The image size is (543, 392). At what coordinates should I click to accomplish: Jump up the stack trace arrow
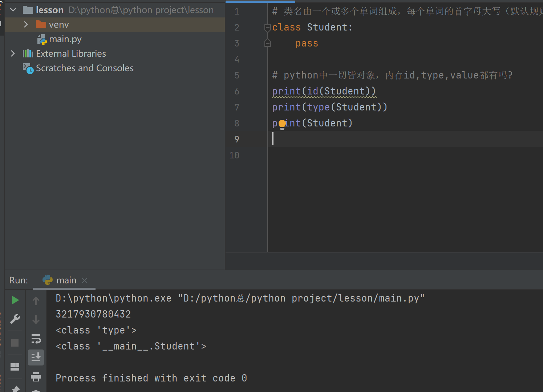(36, 300)
